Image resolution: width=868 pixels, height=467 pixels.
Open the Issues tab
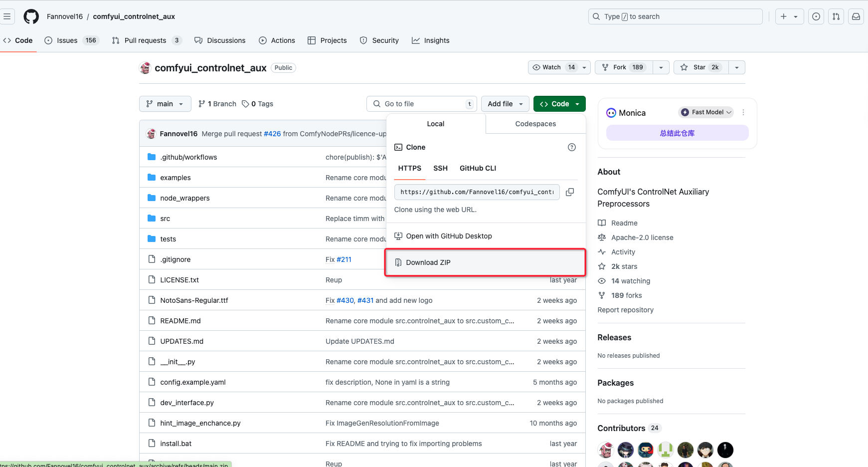(x=72, y=40)
